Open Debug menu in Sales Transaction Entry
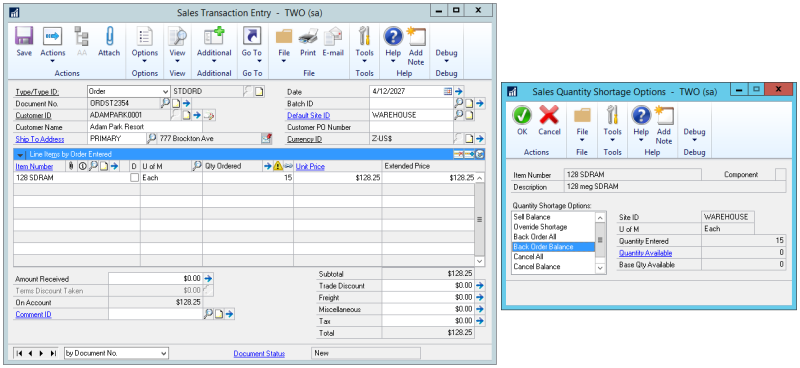Viewport: 800px width, 368px height. (x=446, y=53)
